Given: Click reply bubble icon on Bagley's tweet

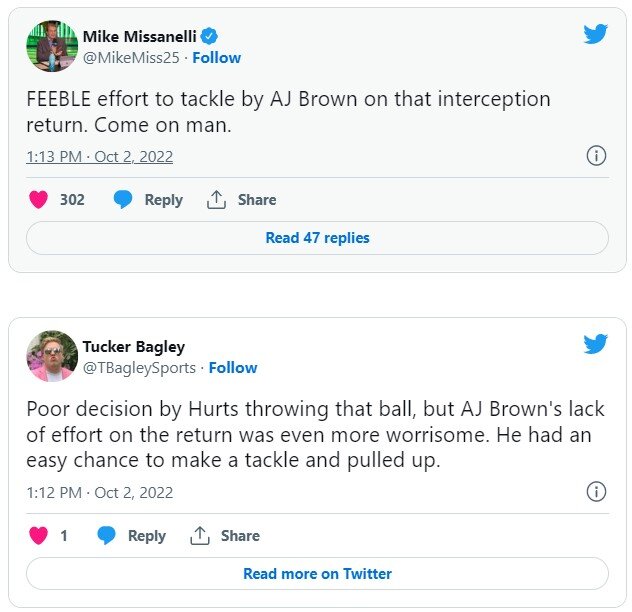Looking at the screenshot, I should click(x=106, y=536).
